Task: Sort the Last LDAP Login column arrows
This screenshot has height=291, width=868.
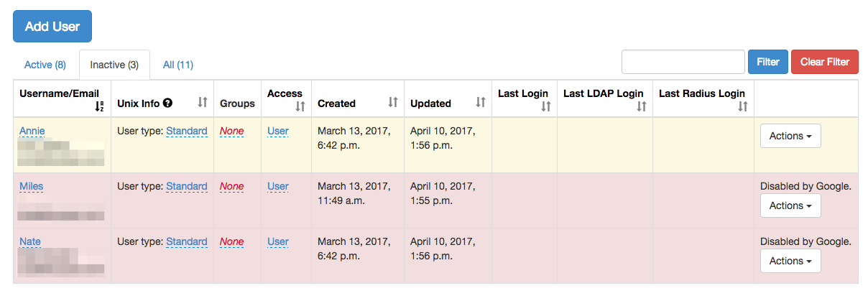Action: (x=642, y=106)
